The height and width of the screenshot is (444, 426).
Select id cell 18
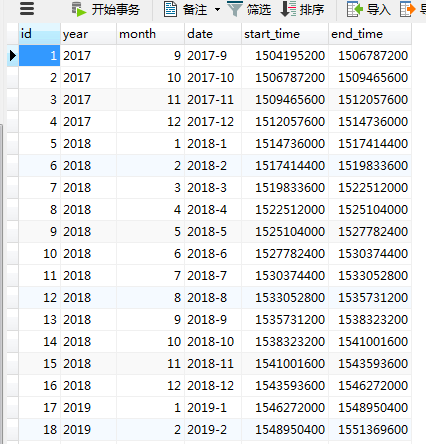tap(40, 430)
